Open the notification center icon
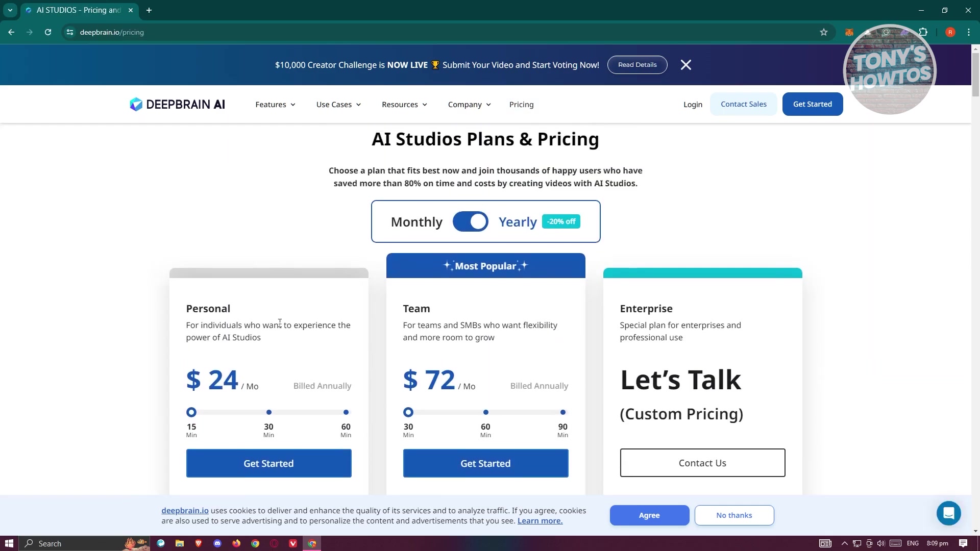Screen dimensions: 980x551 pyautogui.click(x=963, y=543)
